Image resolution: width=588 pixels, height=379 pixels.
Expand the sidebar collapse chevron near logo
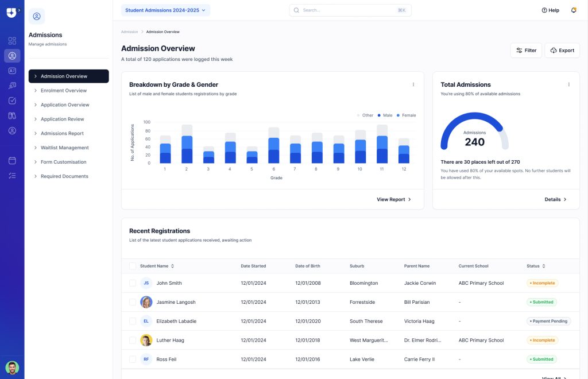pyautogui.click(x=19, y=10)
